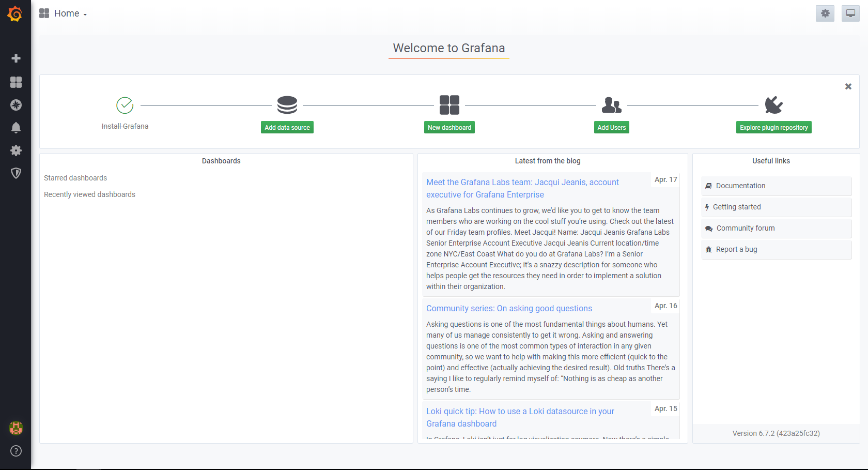The height and width of the screenshot is (470, 868).
Task: Open the Create plus menu icon
Action: [x=16, y=58]
